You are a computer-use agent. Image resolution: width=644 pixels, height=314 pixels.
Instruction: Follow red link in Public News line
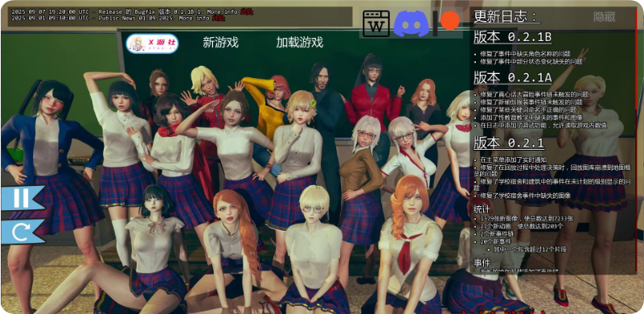coord(219,18)
